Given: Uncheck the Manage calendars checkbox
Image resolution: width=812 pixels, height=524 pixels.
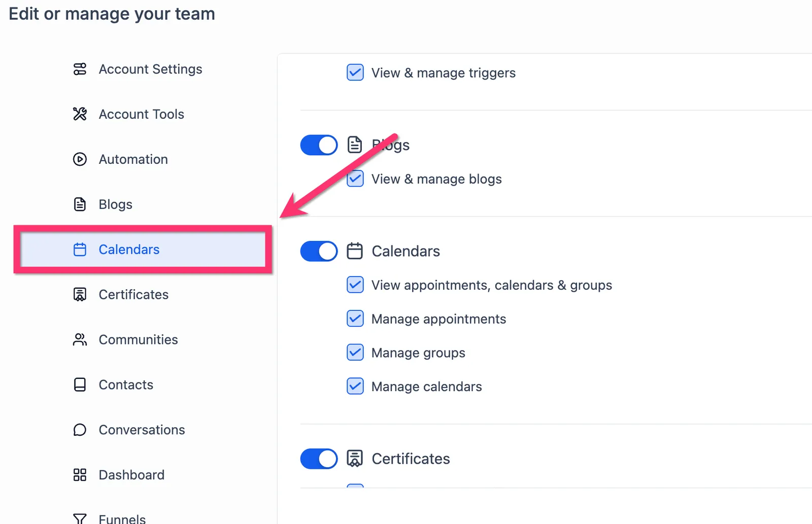Looking at the screenshot, I should click(355, 387).
